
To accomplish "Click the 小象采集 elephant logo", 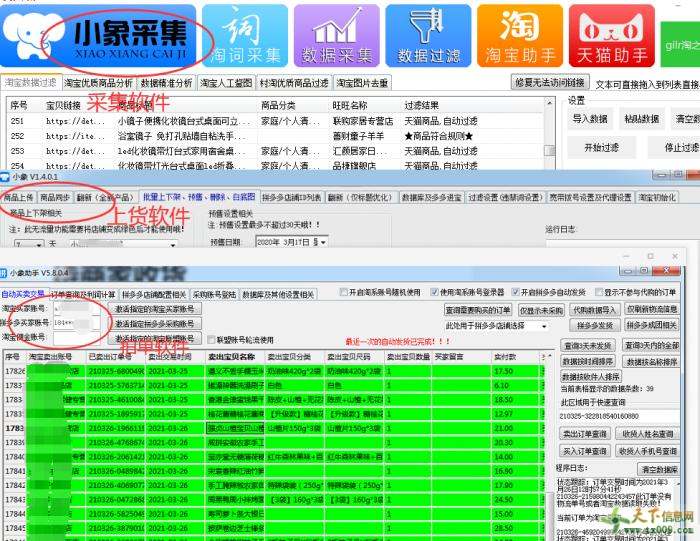I will (98, 37).
